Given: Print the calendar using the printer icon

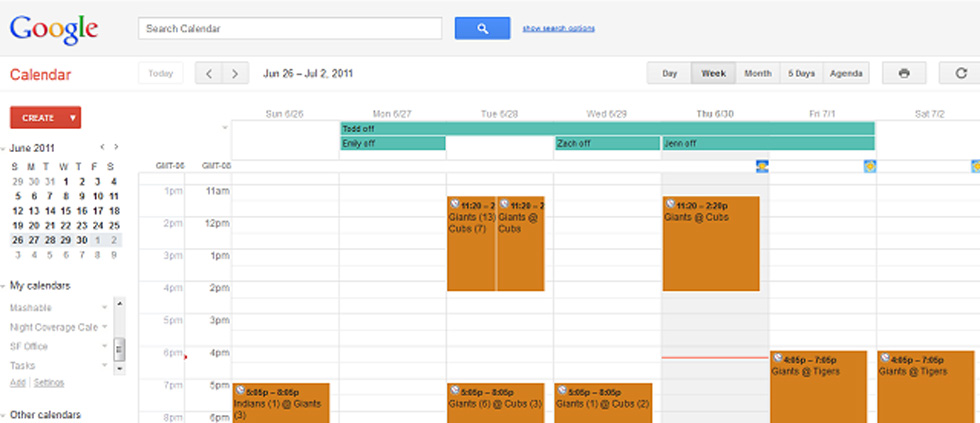Looking at the screenshot, I should (904, 73).
